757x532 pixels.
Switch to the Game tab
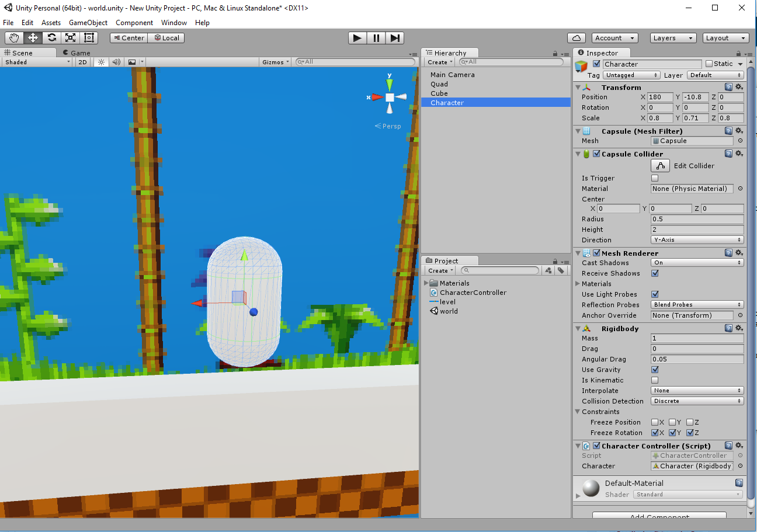77,53
